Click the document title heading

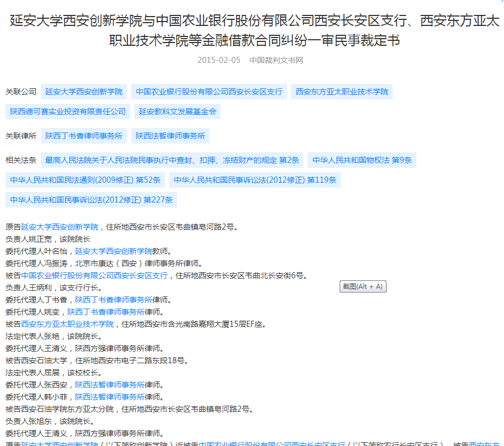pos(254,30)
